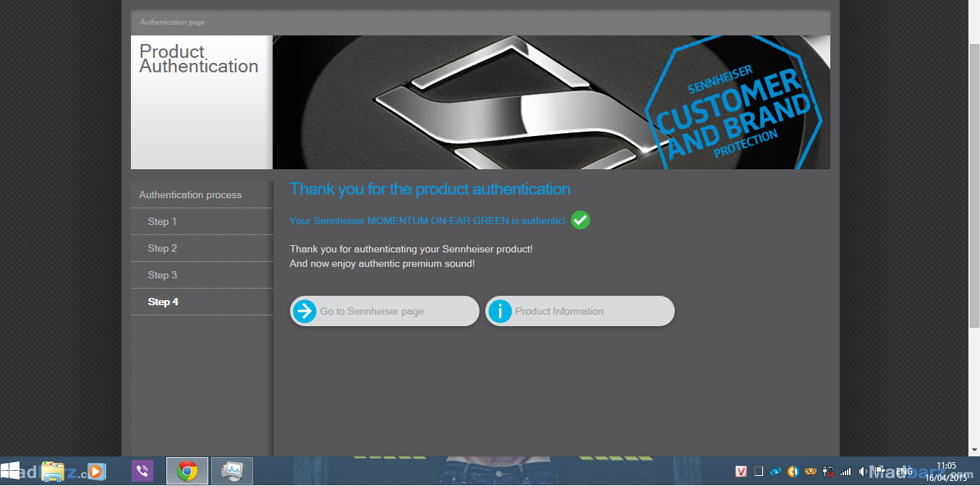Switch to Google Chrome in the taskbar
Image resolution: width=980 pixels, height=486 pixels.
(187, 472)
